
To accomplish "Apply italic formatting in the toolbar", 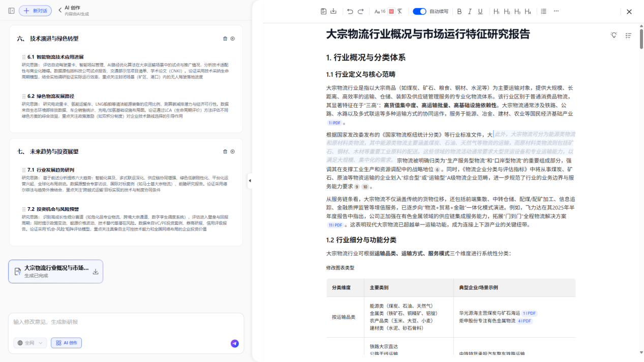I will [x=469, y=11].
